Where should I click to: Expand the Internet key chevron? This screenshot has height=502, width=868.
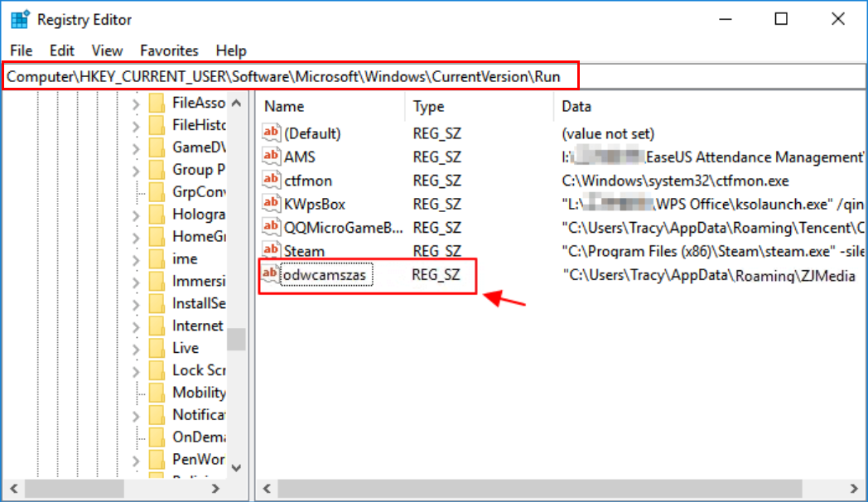pyautogui.click(x=136, y=326)
